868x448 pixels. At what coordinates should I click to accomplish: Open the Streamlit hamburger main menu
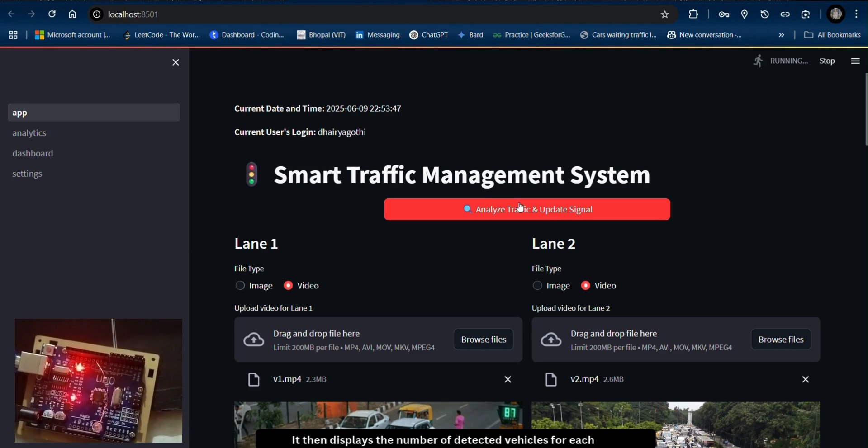[855, 61]
